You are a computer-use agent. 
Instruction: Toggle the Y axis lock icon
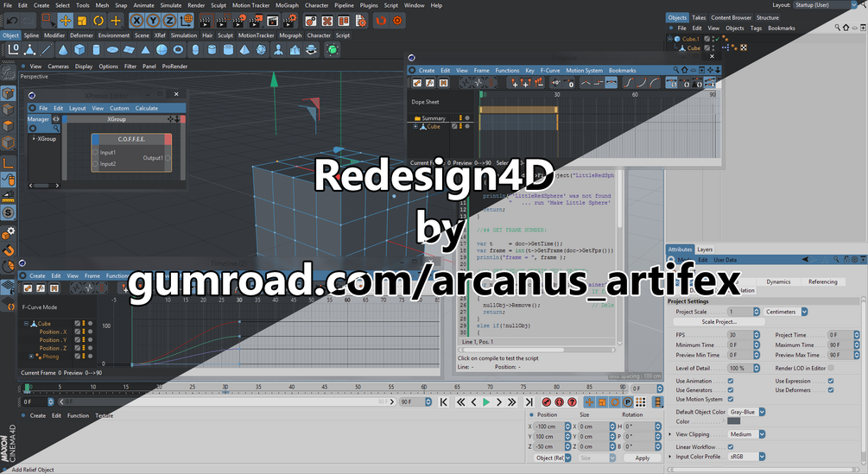(153, 21)
